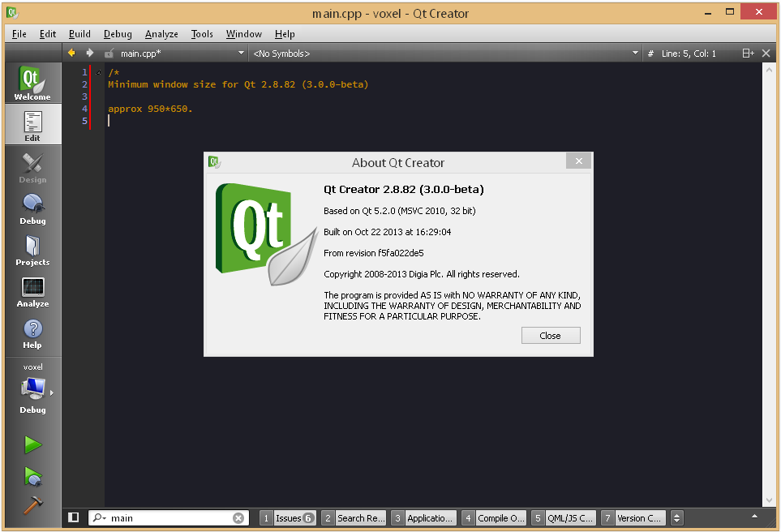This screenshot has width=781, height=532.
Task: Clear the locator search text
Action: 238,518
